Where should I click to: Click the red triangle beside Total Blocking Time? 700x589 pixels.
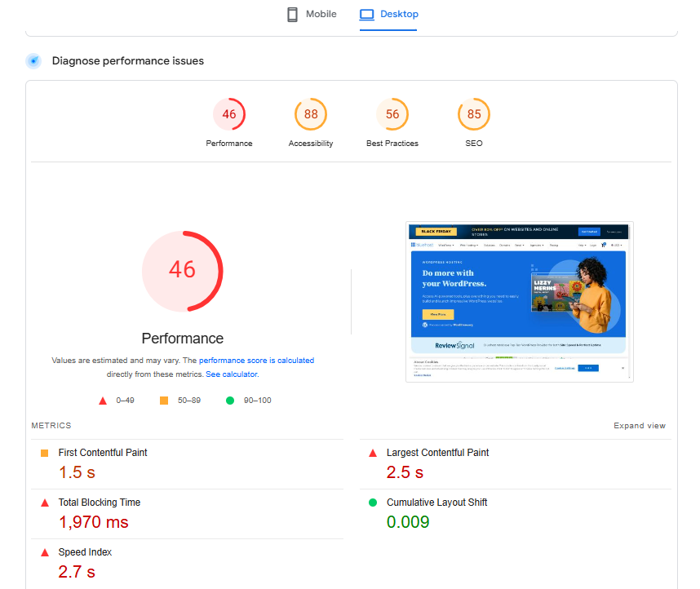pyautogui.click(x=45, y=503)
